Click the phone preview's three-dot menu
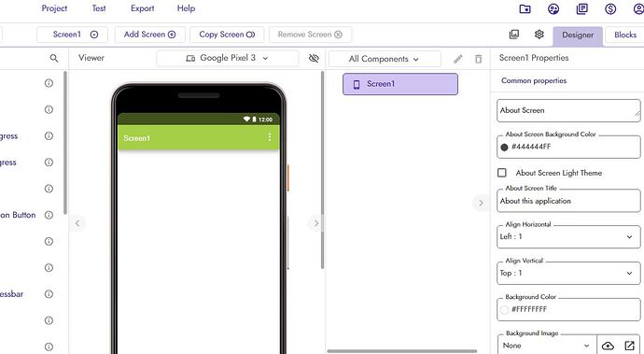The image size is (644, 354). click(270, 137)
